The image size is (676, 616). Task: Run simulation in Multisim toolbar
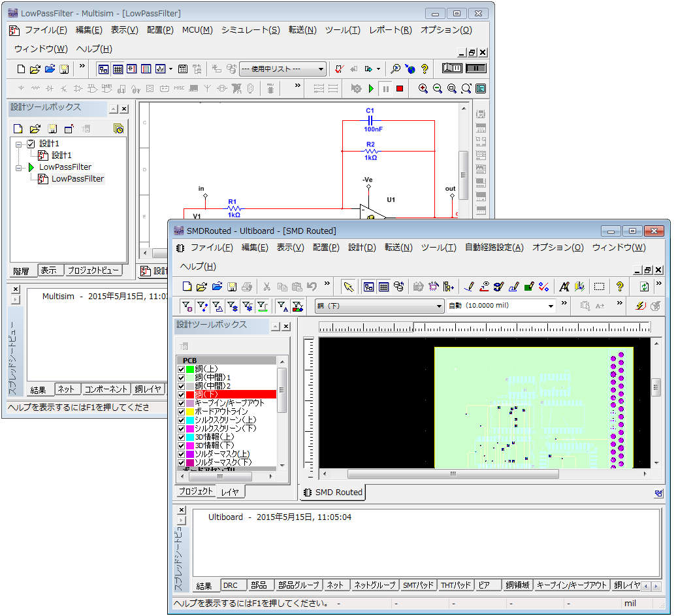[371, 89]
